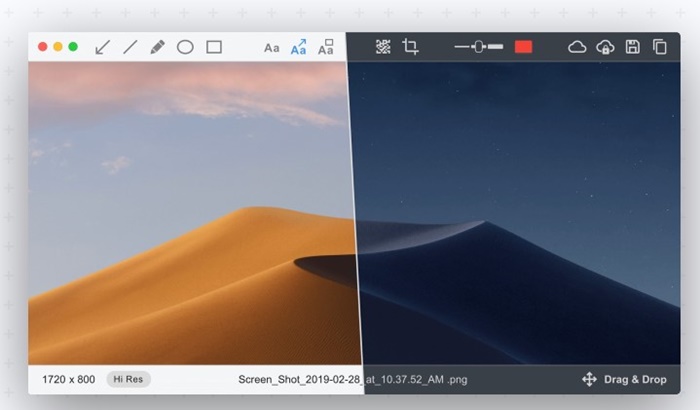Select the blue Aa text-with-arrow tool
700x410 pixels.
299,47
